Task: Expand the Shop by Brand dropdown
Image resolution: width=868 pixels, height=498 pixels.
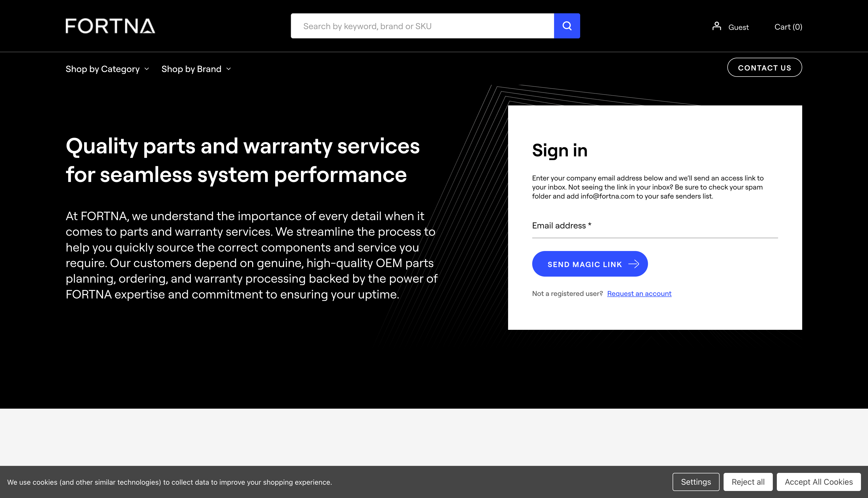Action: 196,69
